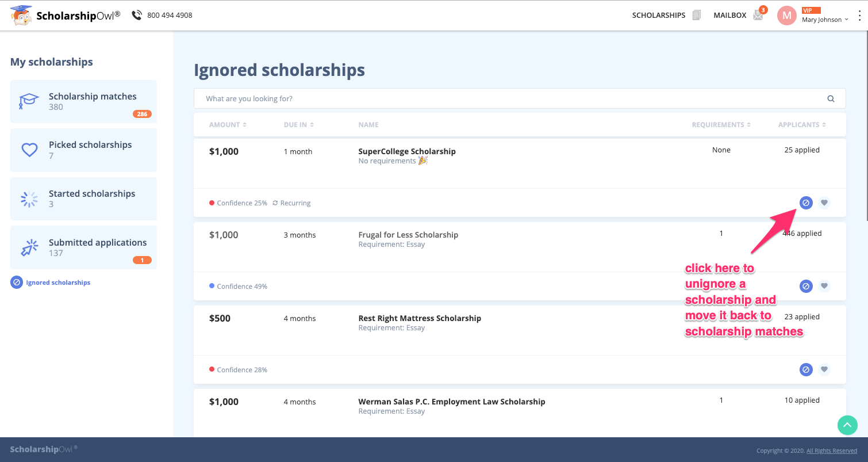
Task: Open Started scholarships section
Action: tap(83, 199)
